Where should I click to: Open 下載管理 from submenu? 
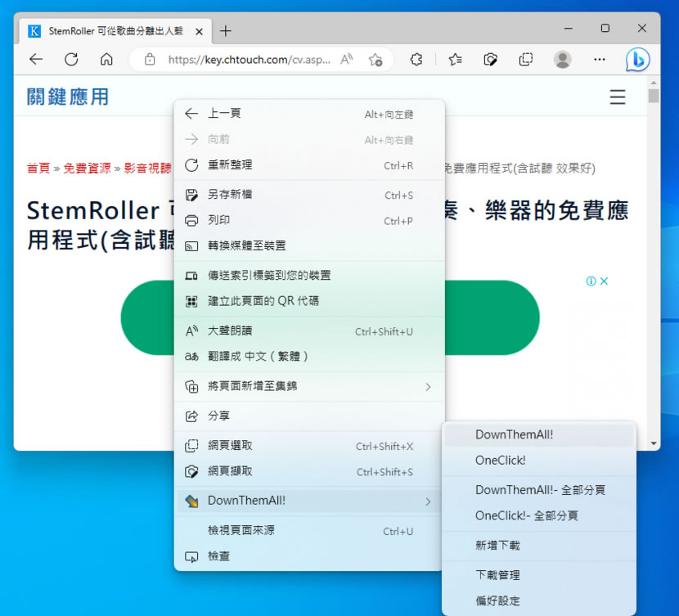click(538, 575)
